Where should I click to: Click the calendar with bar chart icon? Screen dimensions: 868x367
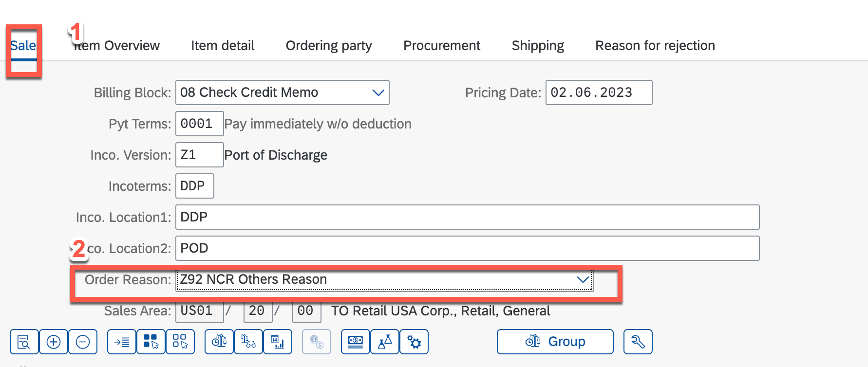pos(278,342)
